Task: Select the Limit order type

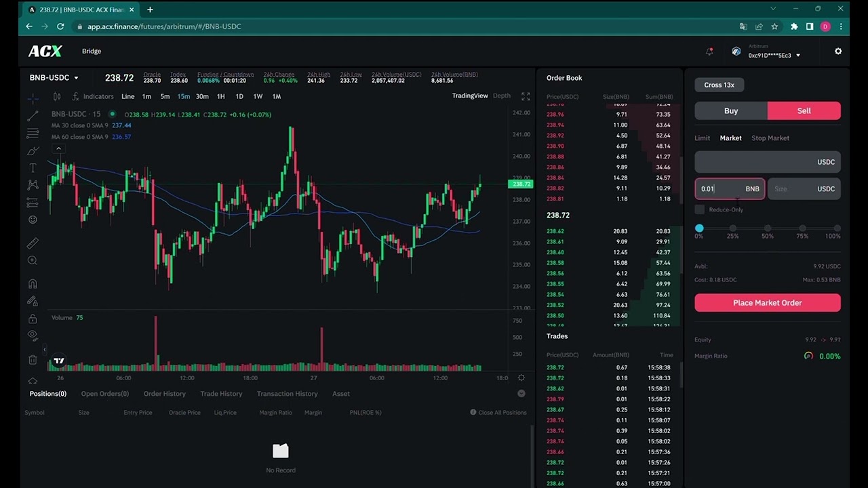Action: click(702, 138)
